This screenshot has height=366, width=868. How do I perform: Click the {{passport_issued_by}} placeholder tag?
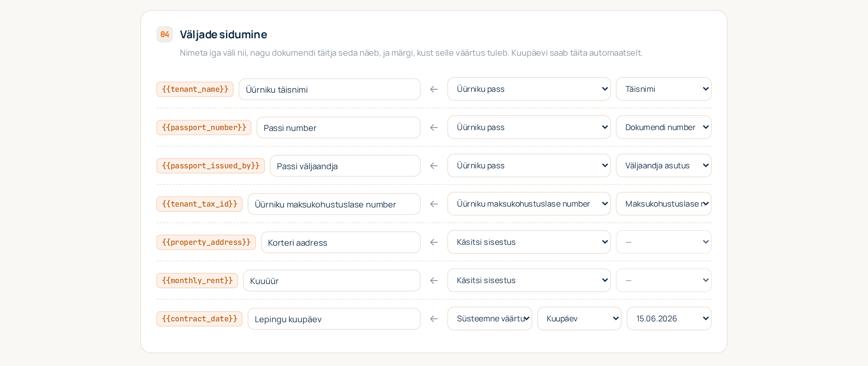click(211, 166)
